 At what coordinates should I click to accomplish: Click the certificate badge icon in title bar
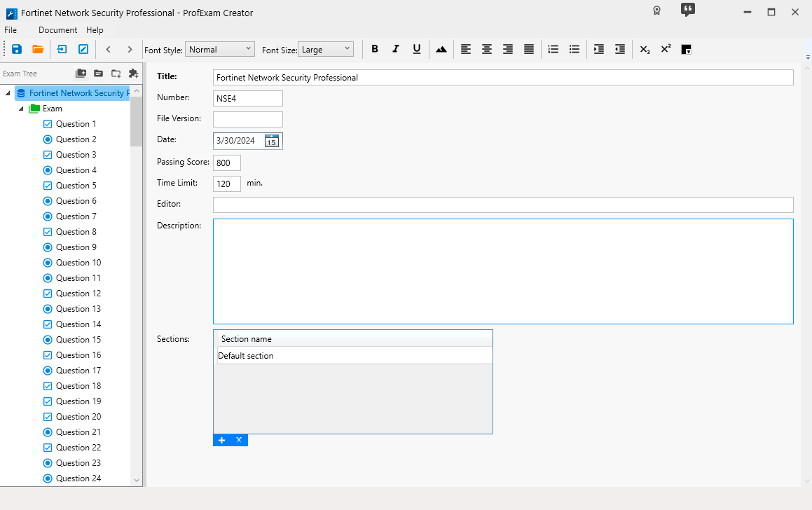click(x=656, y=11)
